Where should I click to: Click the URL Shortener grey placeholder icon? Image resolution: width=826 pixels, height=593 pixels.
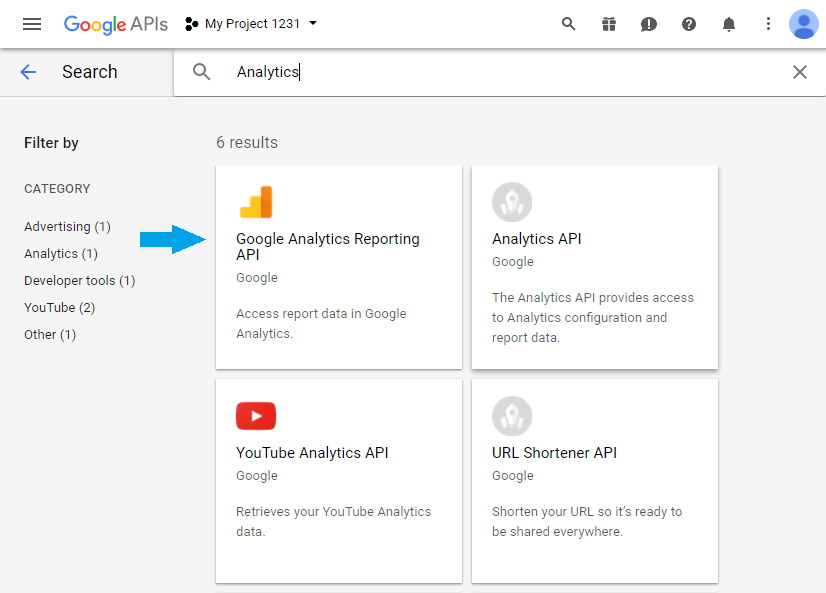coord(512,416)
